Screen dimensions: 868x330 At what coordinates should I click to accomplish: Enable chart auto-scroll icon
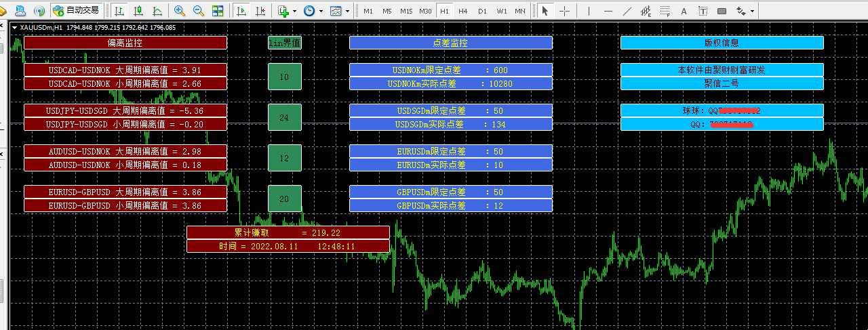click(241, 11)
